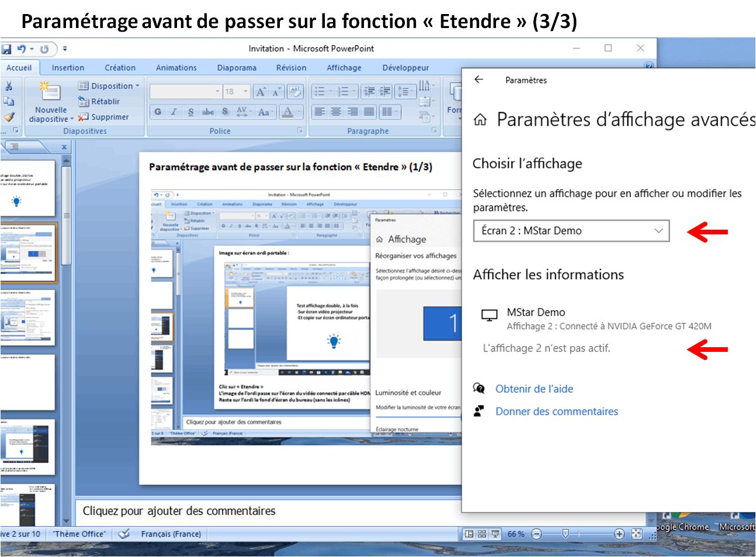This screenshot has width=756, height=557.
Task: Click the Cut scissors icon
Action: (9, 86)
